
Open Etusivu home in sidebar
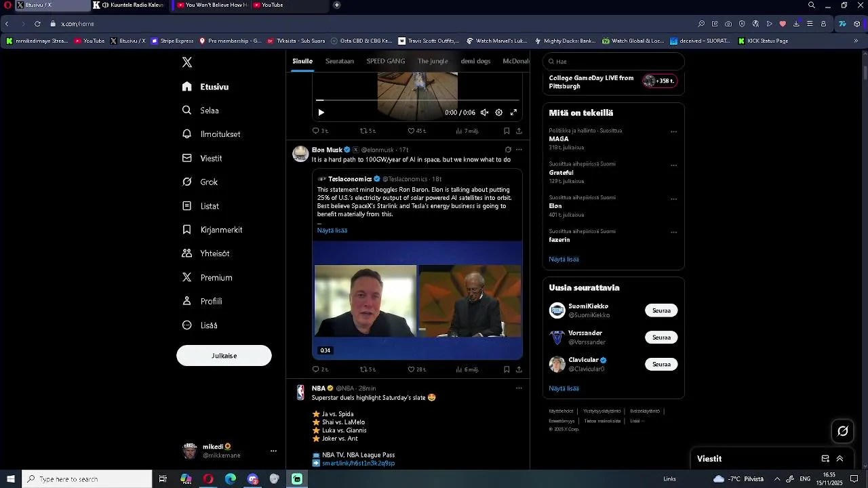[206, 87]
